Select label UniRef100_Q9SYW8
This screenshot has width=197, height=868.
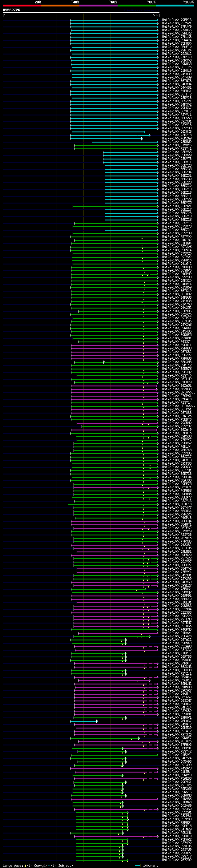pos(176,277)
